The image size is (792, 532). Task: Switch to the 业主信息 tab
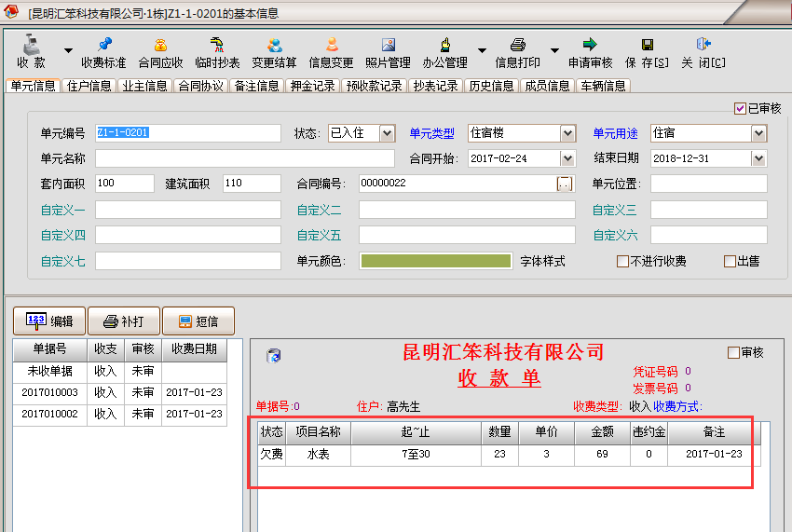tap(145, 86)
